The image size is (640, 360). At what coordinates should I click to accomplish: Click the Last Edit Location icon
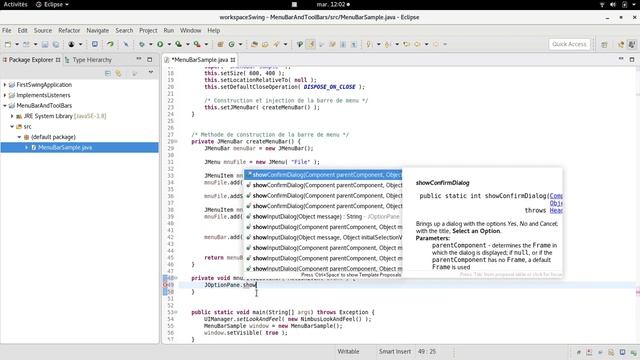click(407, 44)
